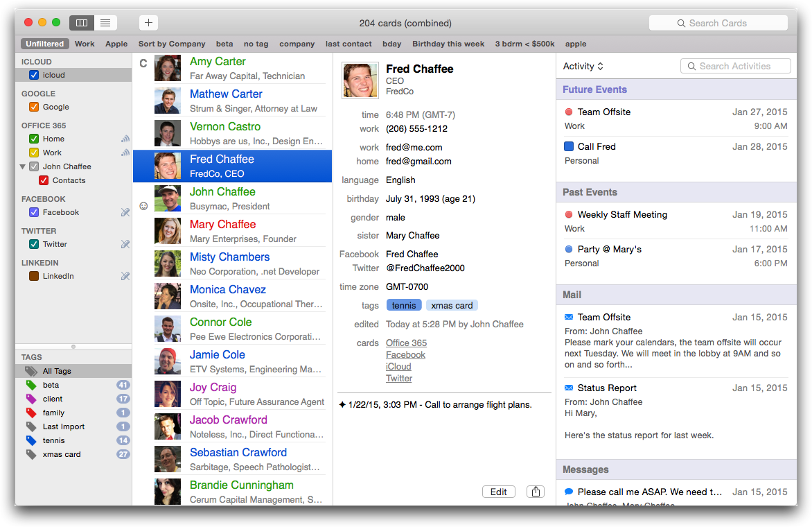
Task: Toggle the Twitter checkbox
Action: [x=34, y=244]
